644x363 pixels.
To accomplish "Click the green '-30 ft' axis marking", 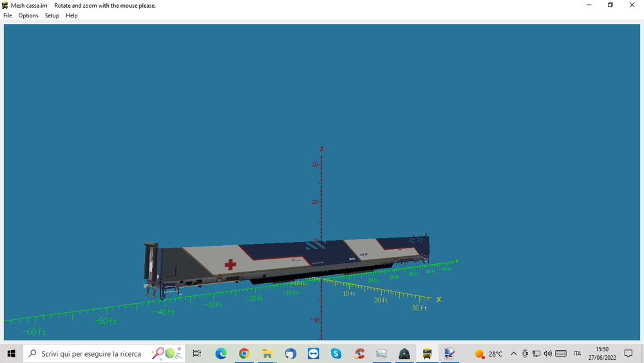I will click(x=213, y=304).
